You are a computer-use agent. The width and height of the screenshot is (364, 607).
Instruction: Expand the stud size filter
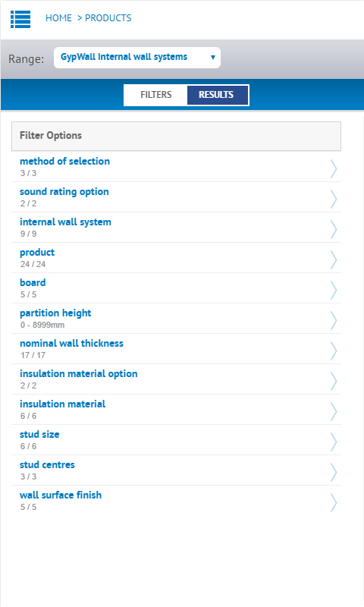pos(177,440)
